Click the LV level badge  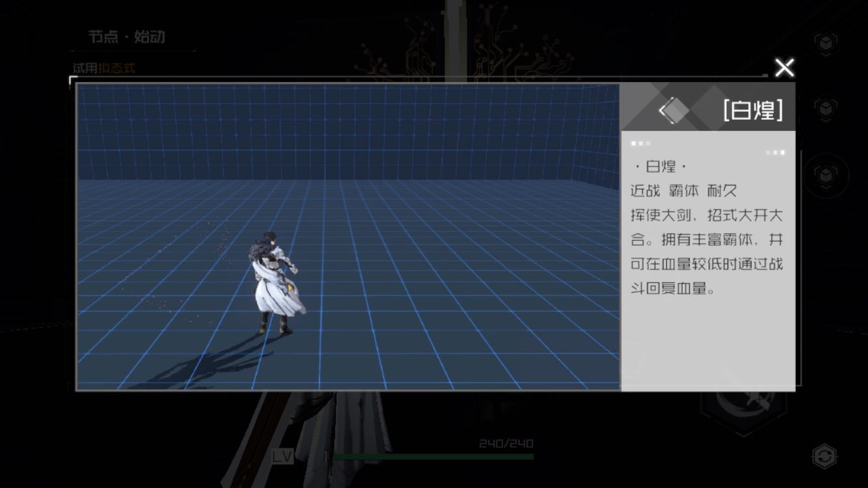coord(282,457)
